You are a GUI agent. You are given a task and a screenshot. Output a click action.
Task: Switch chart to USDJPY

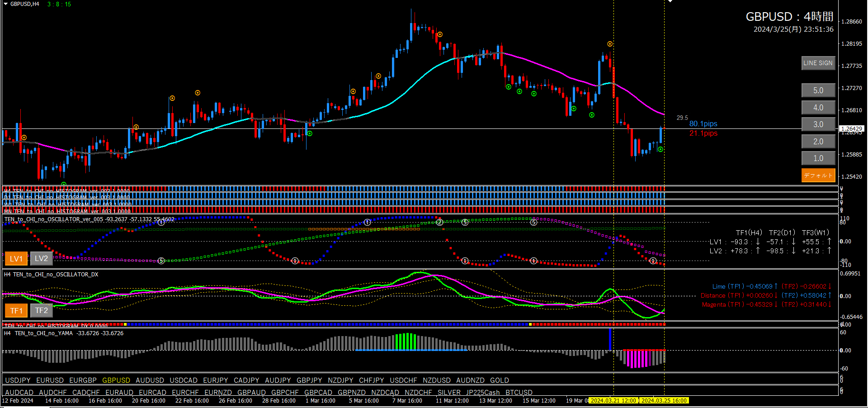coord(18,380)
